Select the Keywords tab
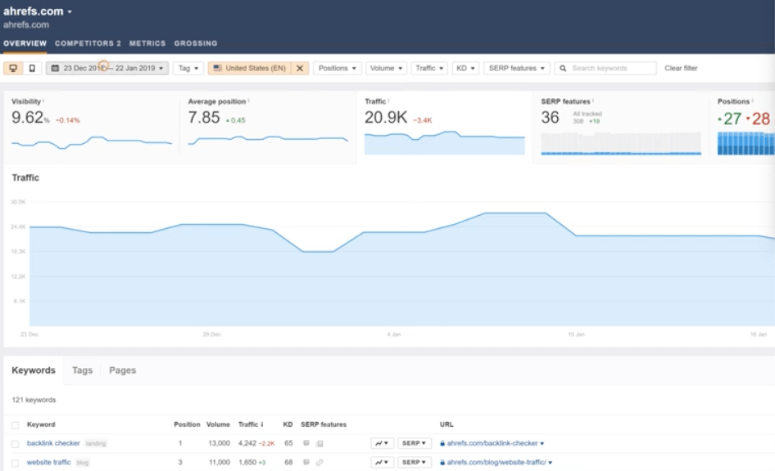Viewport: 775px width, 471px height. (x=34, y=370)
